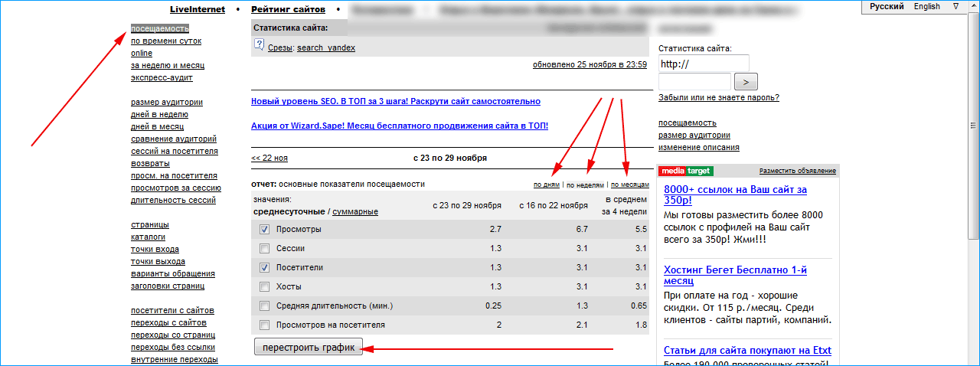Open размер аудитории in left sidebar menu

166,102
